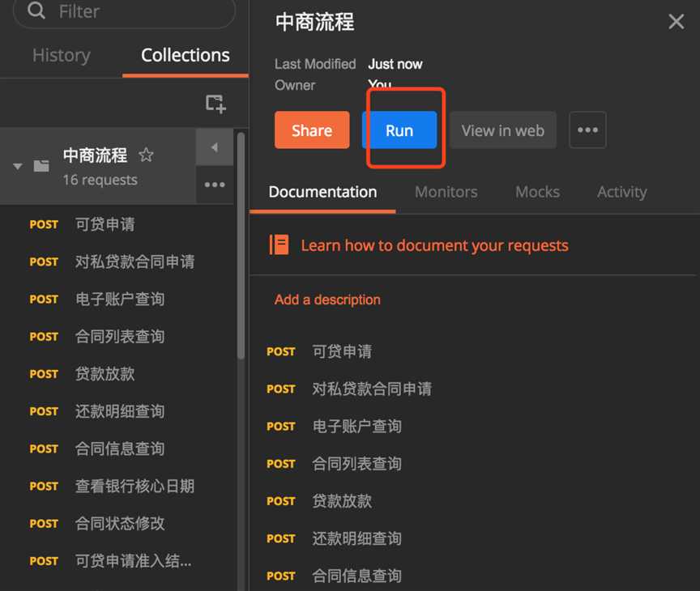The width and height of the screenshot is (700, 591).
Task: Click the Just now modified value
Action: pos(395,64)
